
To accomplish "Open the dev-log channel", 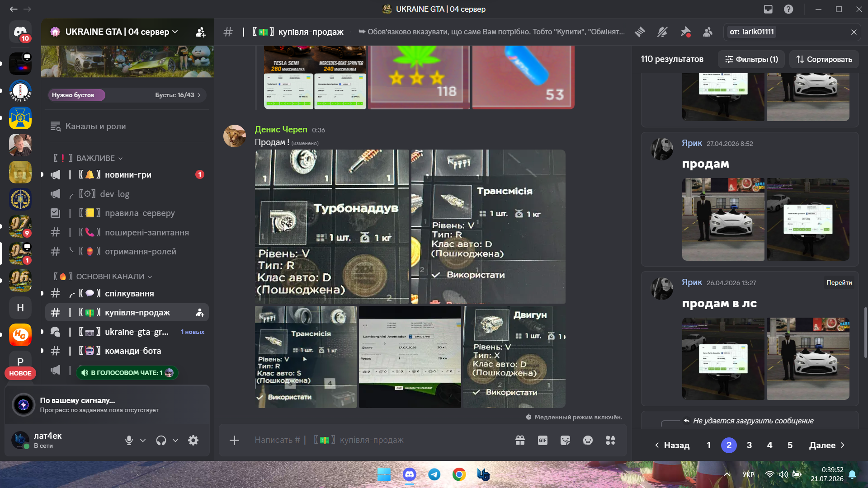I will point(127,194).
